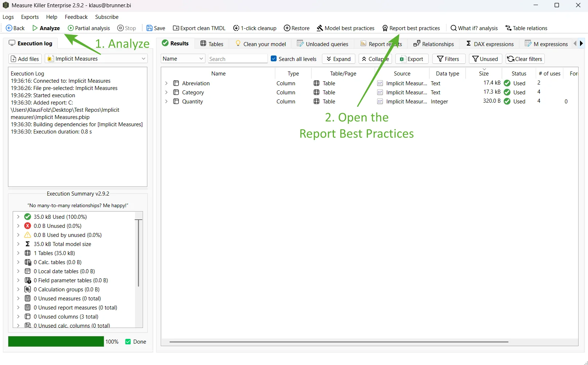Expand the 35.0 kB Used summary item
This screenshot has height=365, width=588.
tap(18, 217)
